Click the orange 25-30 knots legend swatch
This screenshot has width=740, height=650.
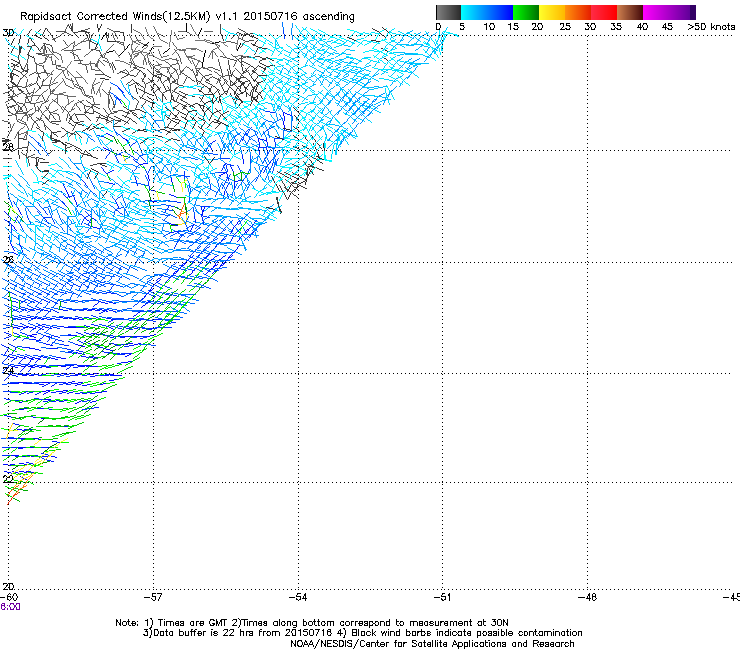coord(578,12)
